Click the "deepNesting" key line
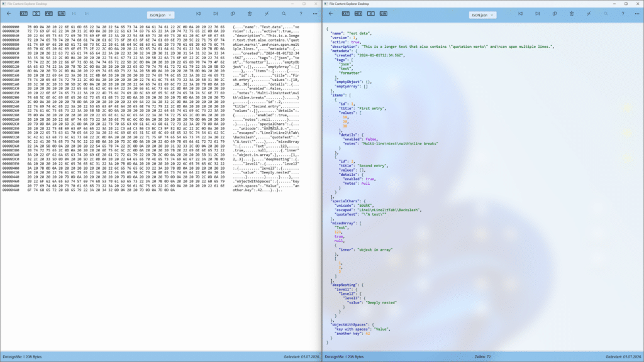Image resolution: width=644 pixels, height=362 pixels. tap(347, 285)
